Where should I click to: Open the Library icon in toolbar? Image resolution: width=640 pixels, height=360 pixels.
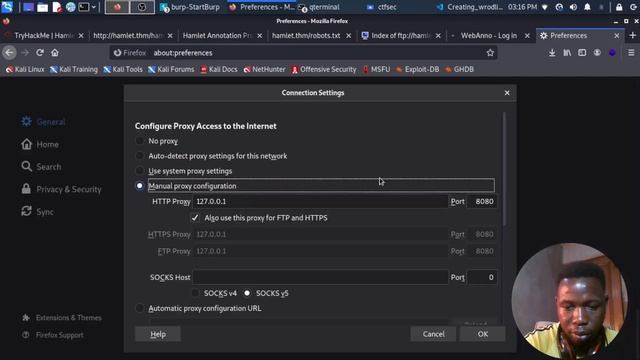point(567,53)
